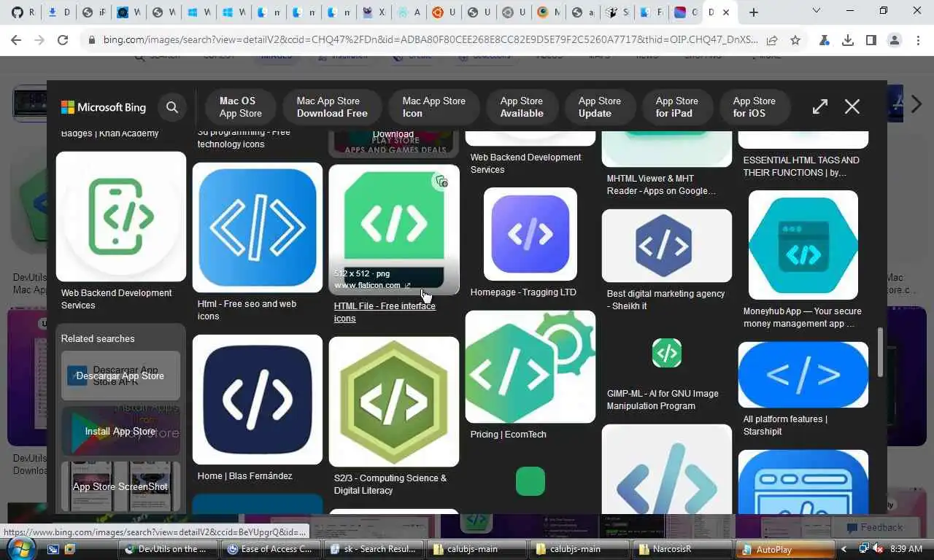
Task: Select Install App Store related search
Action: tap(120, 431)
